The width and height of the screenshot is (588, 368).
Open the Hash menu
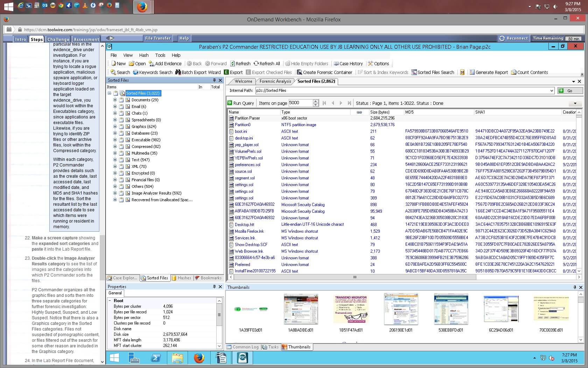point(144,55)
